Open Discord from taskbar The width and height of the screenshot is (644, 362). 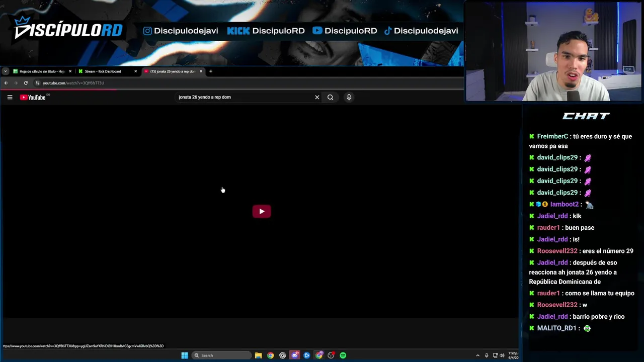[x=295, y=355]
